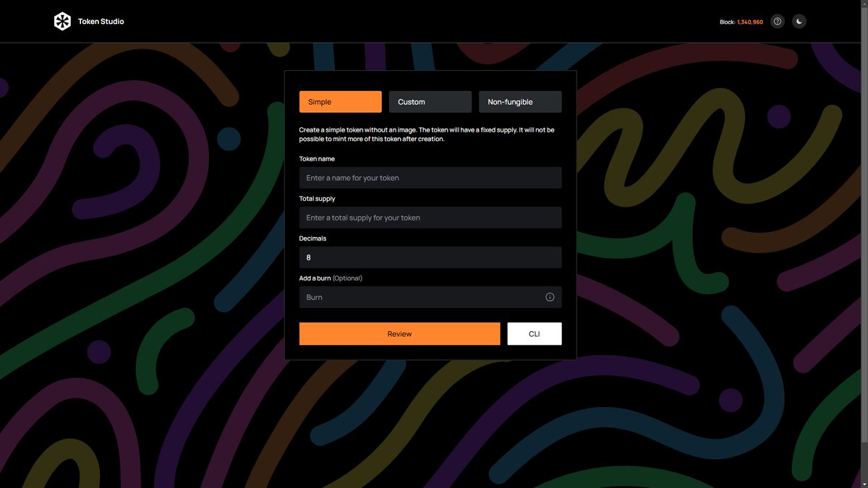This screenshot has width=868, height=488.
Task: Click the Token Studio title text
Action: [101, 22]
